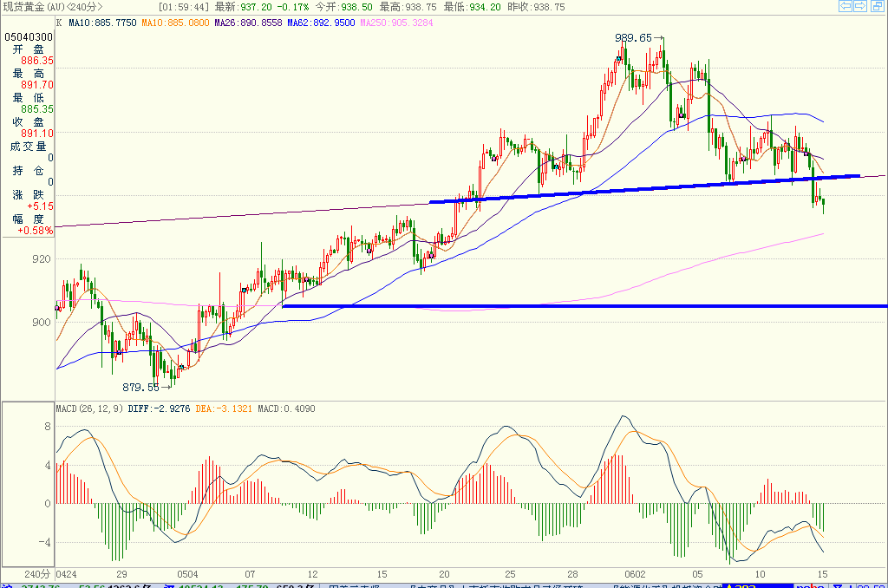Click the MA26:890.8558 moving-average label
The height and width of the screenshot is (588, 888).
248,23
